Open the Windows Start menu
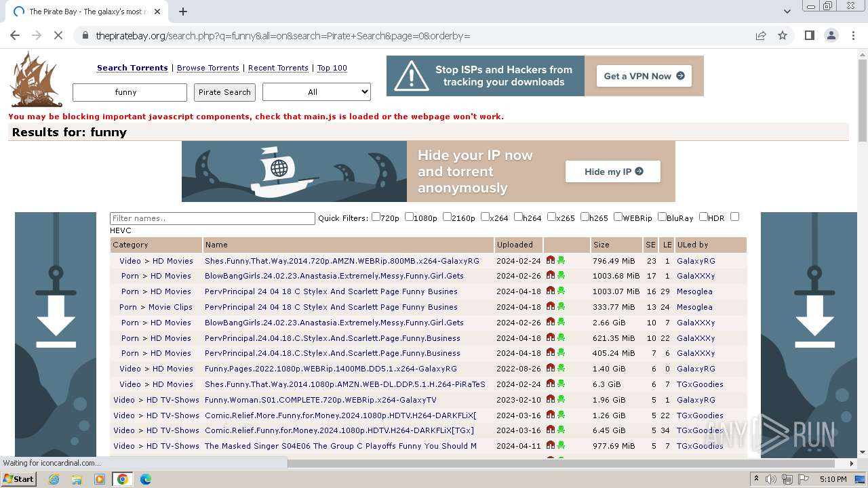868x488 pixels. click(19, 479)
